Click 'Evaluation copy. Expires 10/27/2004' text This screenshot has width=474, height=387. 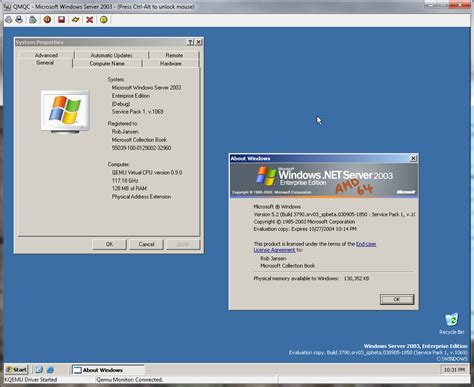(x=305, y=229)
